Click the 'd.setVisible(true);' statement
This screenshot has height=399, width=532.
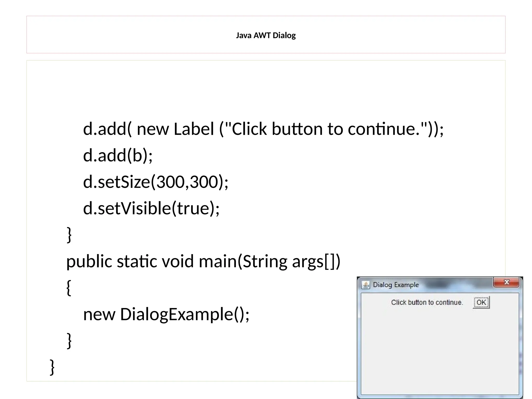tap(151, 208)
